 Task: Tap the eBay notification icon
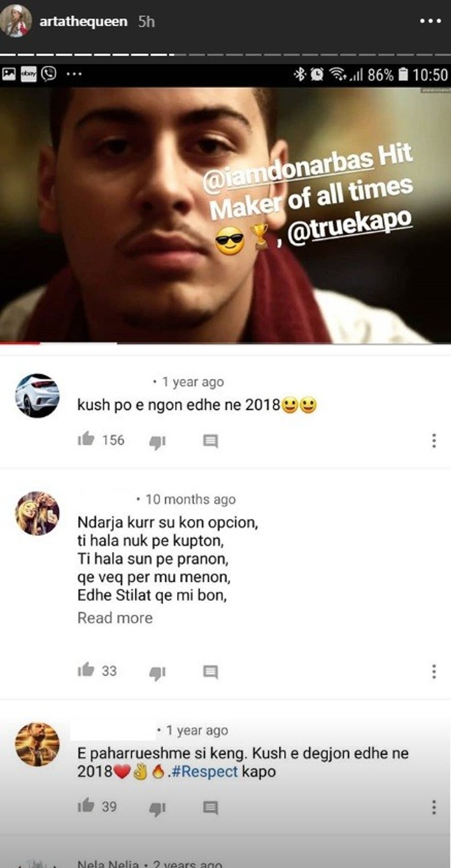[x=29, y=74]
